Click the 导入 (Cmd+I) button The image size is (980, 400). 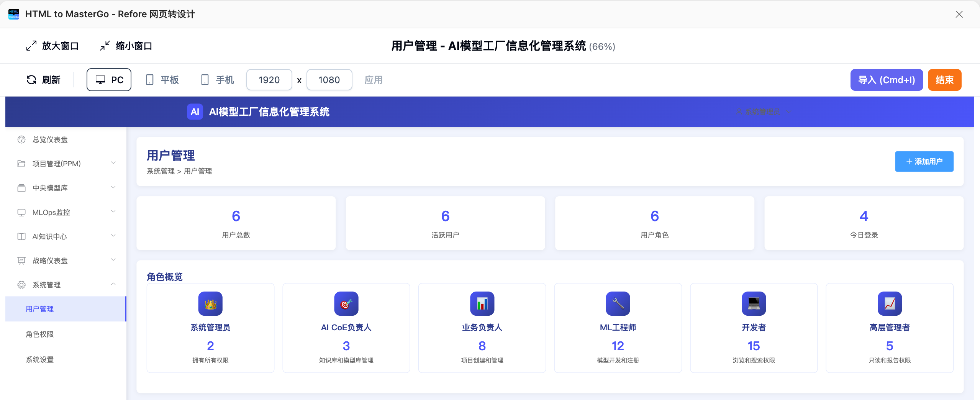click(x=886, y=80)
